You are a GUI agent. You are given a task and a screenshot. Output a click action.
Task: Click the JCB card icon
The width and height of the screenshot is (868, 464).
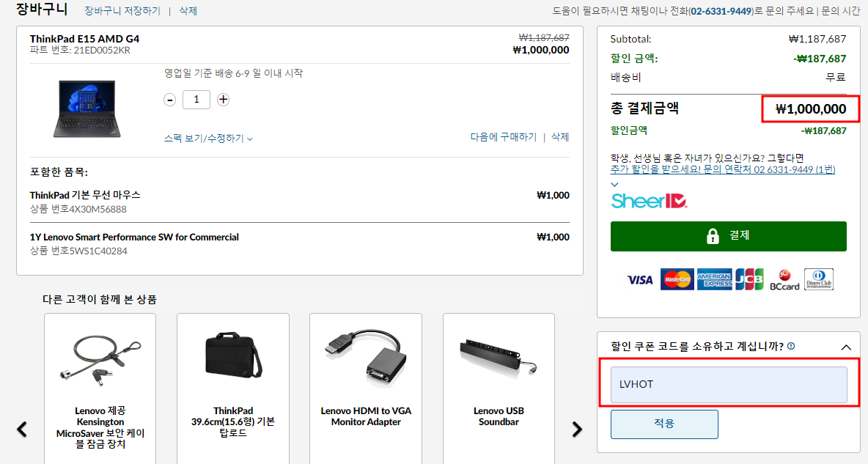[749, 279]
